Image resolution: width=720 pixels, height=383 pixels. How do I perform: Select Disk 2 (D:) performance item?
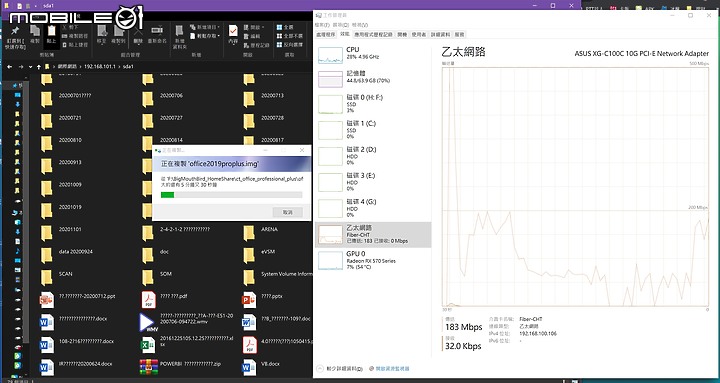373,157
